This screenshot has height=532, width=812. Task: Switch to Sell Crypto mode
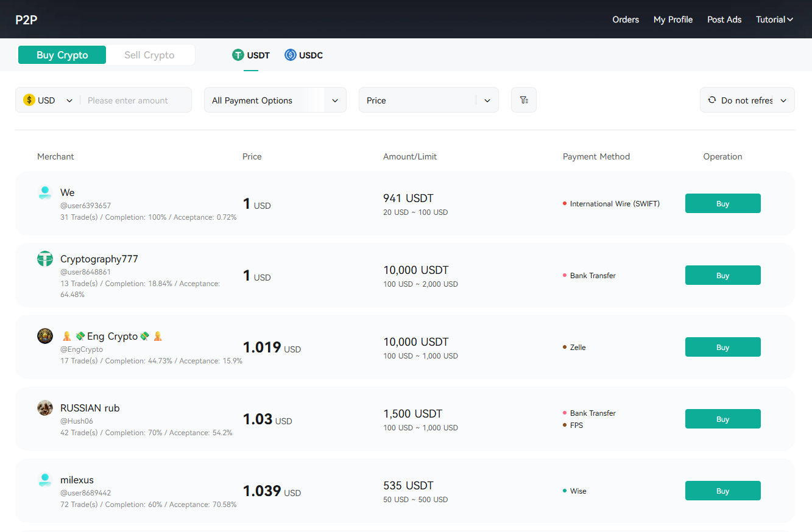click(149, 55)
